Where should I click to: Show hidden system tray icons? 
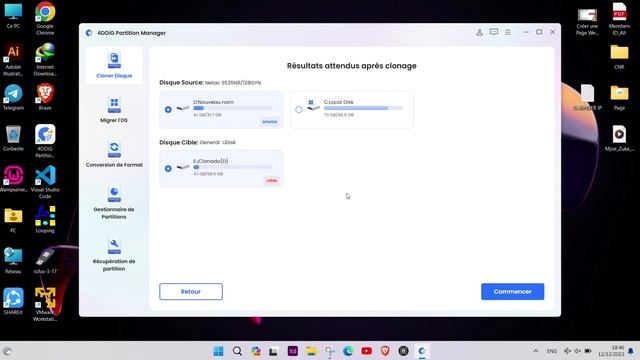(536, 351)
